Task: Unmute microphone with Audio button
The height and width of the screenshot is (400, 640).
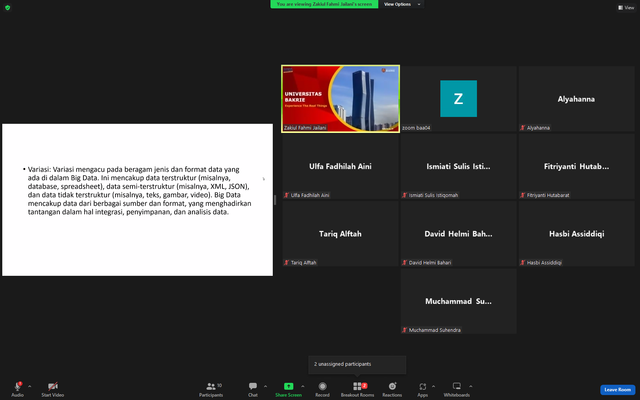Action: (x=18, y=389)
